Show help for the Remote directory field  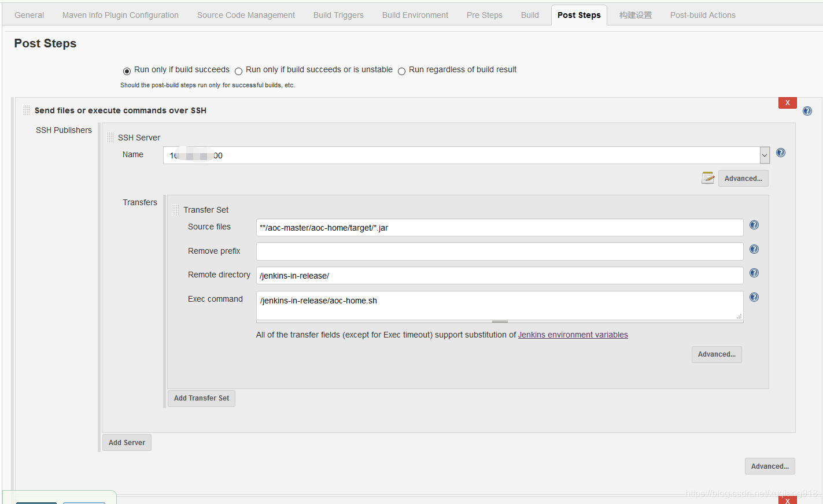click(754, 273)
